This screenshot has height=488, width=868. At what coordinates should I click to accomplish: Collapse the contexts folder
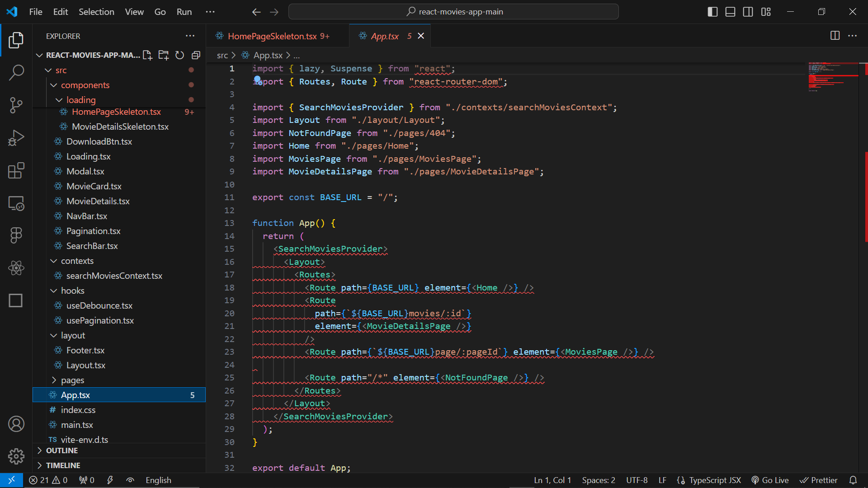[77, 261]
